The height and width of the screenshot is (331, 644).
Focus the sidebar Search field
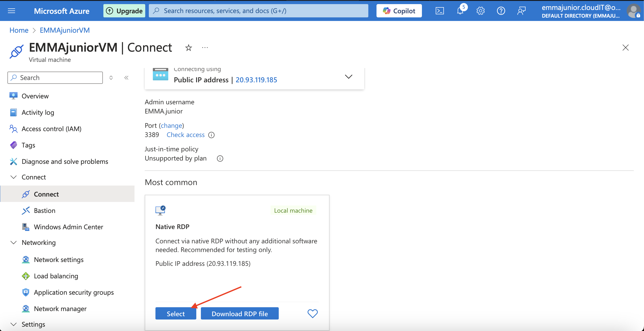(x=55, y=78)
